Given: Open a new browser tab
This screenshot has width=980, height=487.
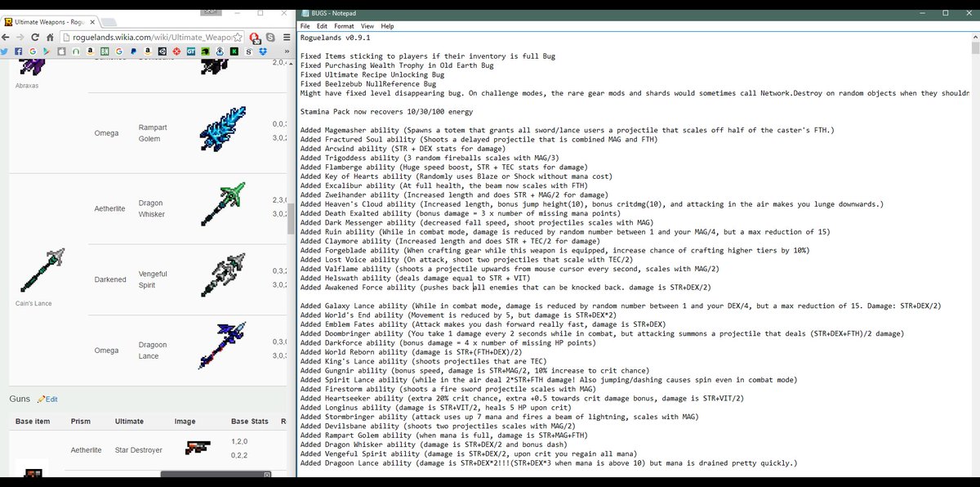Looking at the screenshot, I should 109,22.
